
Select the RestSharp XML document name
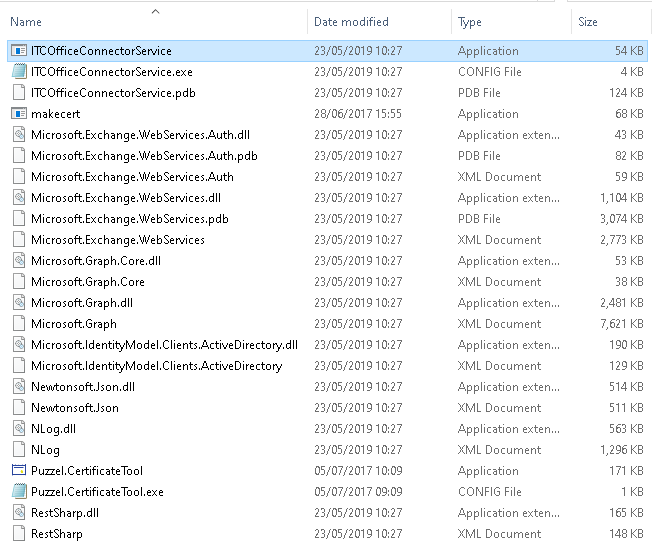click(55, 534)
